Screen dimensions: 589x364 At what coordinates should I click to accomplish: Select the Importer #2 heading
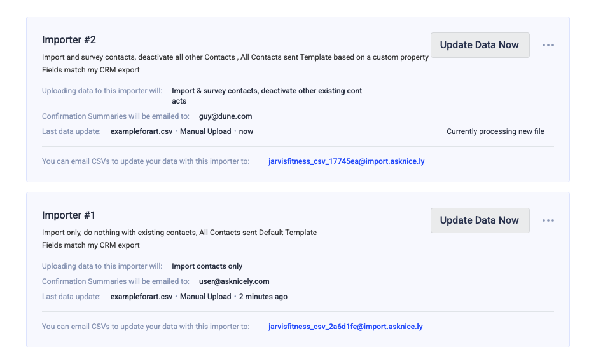click(69, 40)
